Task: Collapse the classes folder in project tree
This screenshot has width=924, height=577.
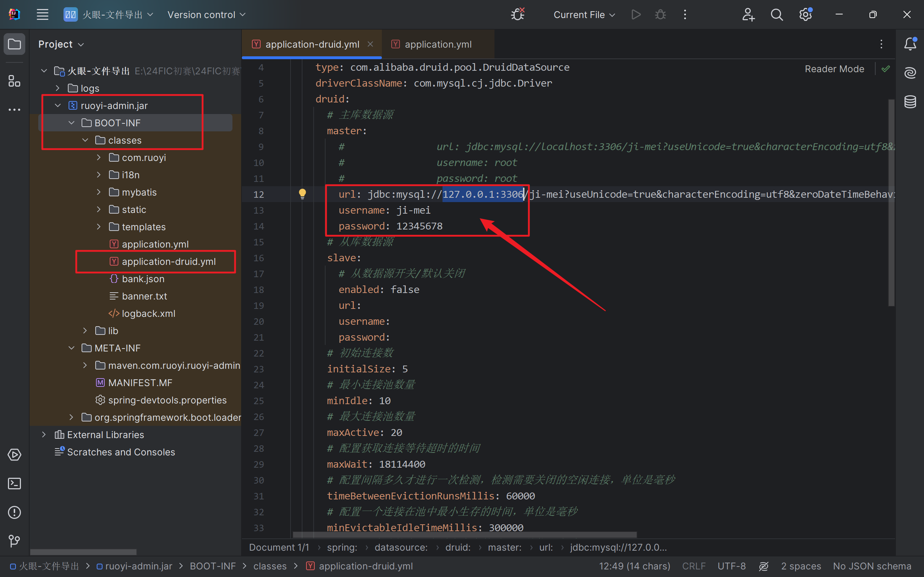Action: click(x=85, y=140)
